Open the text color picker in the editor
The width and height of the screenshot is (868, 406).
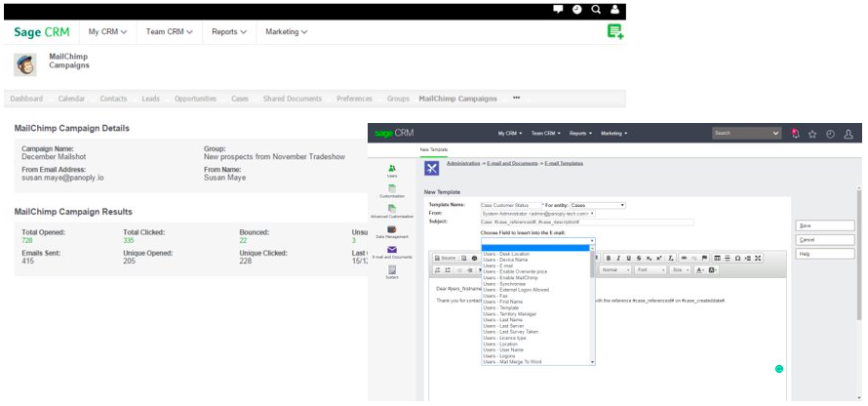click(699, 269)
